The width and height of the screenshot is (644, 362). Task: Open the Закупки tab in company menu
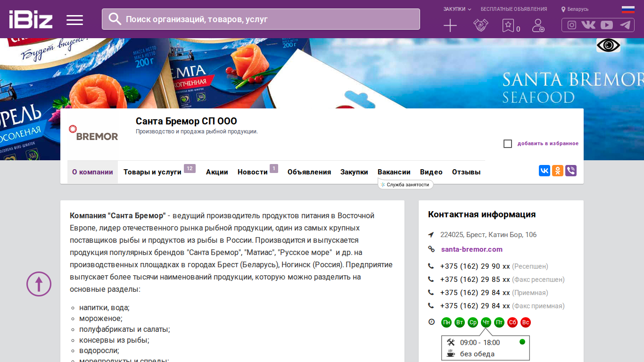coord(354,172)
